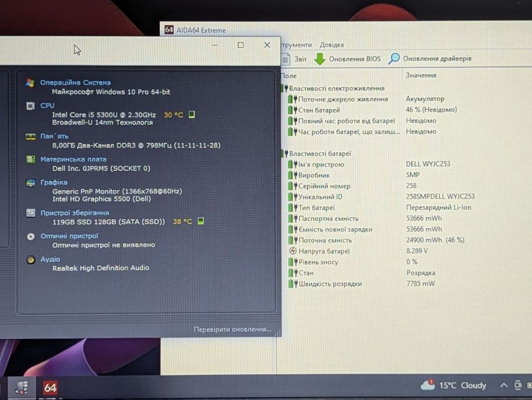
Task: Open the Операційна Система section in Speccy
Action: [75, 83]
